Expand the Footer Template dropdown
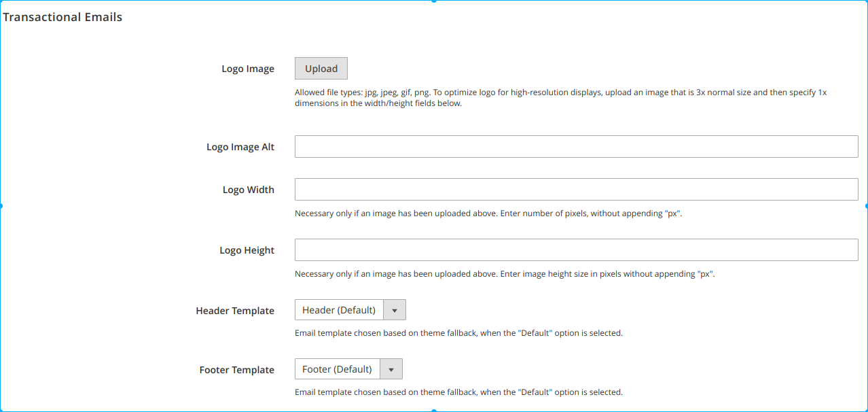This screenshot has height=412, width=868. click(x=338, y=369)
